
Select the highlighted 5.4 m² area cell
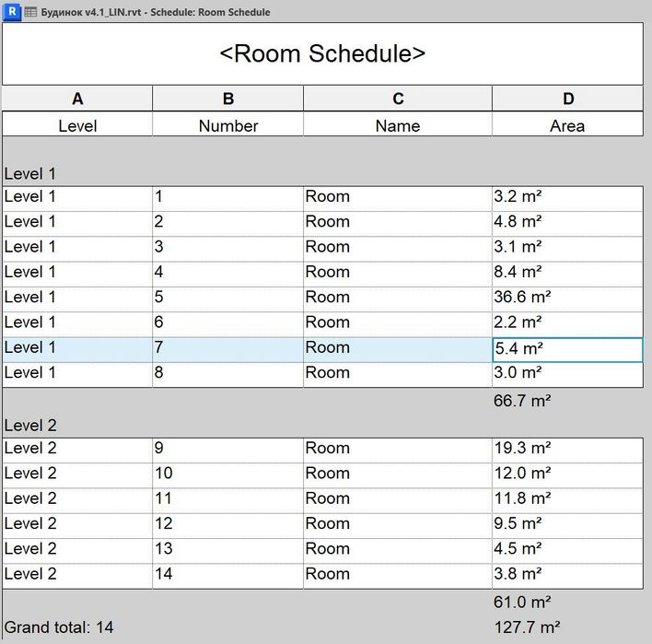[x=567, y=350]
